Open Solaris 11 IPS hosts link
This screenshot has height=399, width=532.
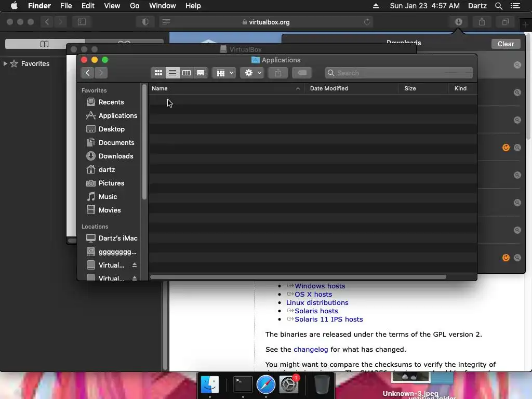(x=329, y=320)
